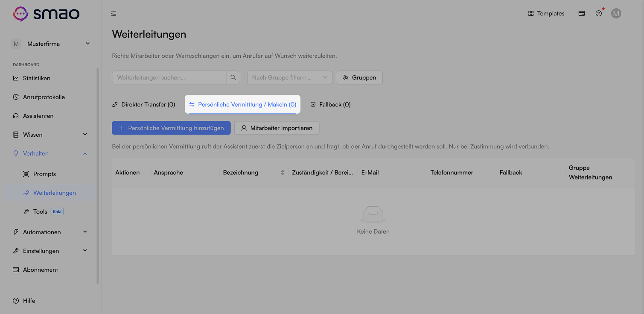Open the Templates grid button
This screenshot has height=314, width=644.
[546, 14]
